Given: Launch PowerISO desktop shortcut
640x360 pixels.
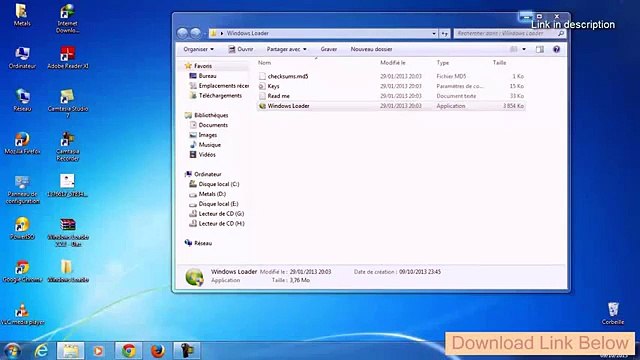Looking at the screenshot, I should coord(22,229).
